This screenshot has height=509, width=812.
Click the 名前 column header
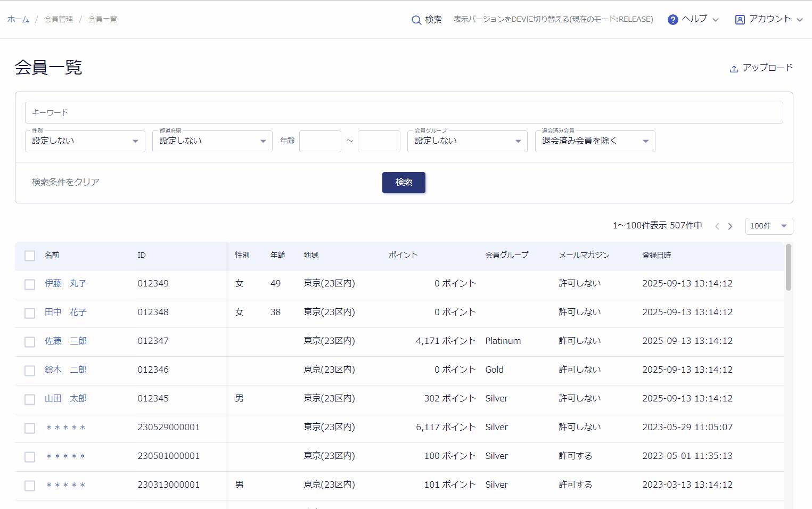click(x=52, y=255)
